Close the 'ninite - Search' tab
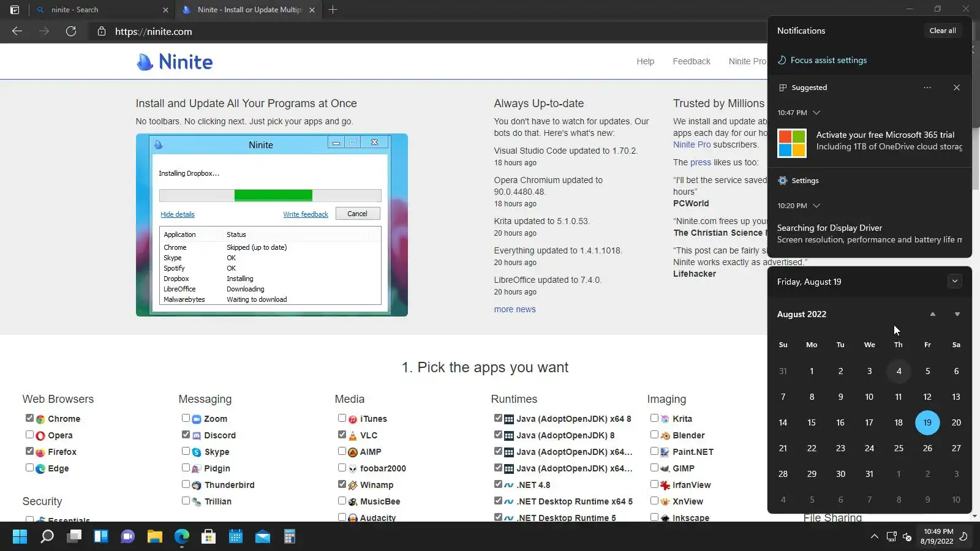 (x=165, y=10)
